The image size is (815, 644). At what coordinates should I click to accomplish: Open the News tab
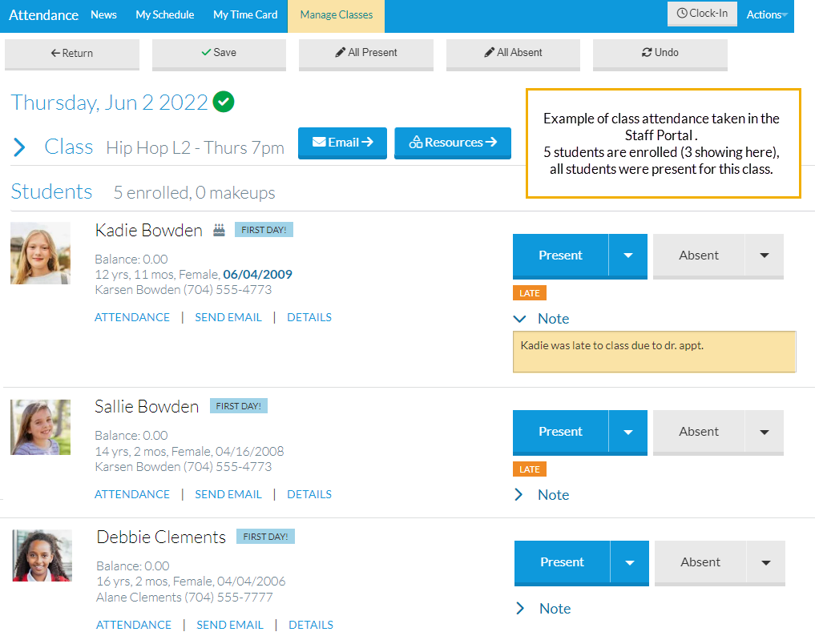click(x=103, y=14)
